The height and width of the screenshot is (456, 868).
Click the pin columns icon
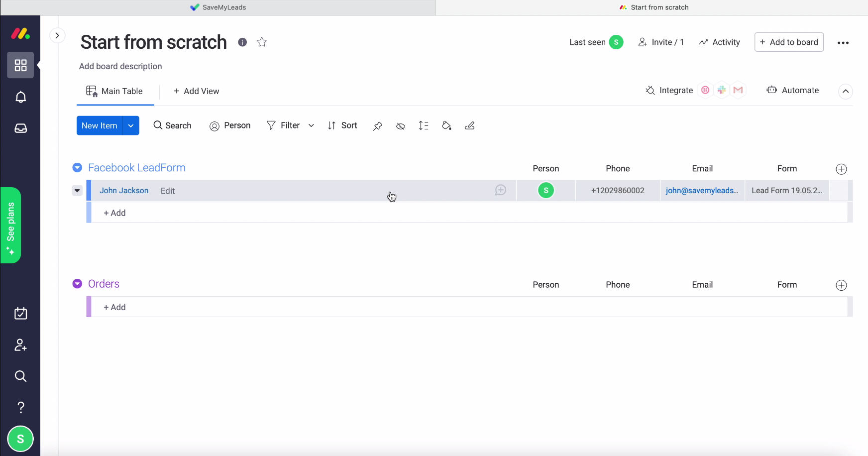pos(378,126)
